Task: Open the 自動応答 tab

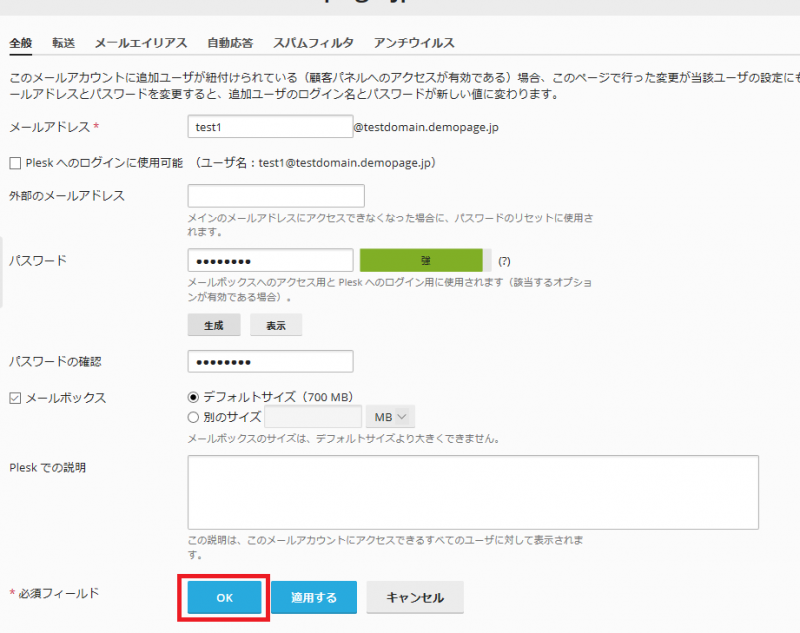Action: click(x=230, y=43)
